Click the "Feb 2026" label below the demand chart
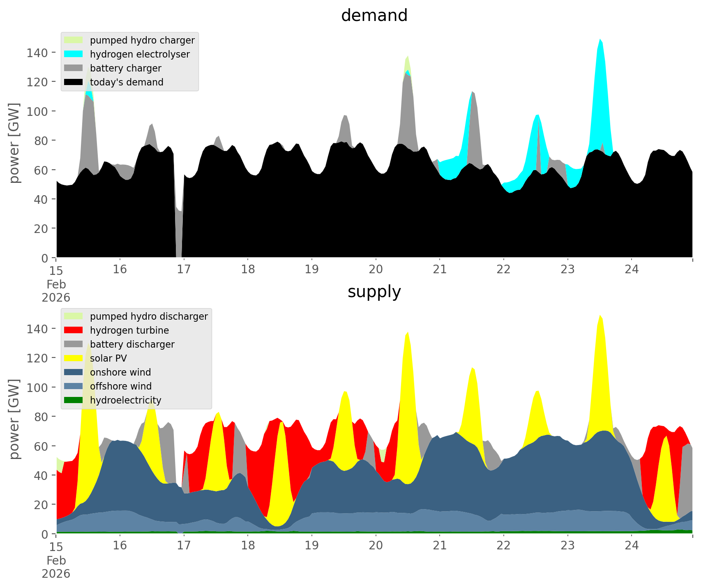 tap(56, 291)
